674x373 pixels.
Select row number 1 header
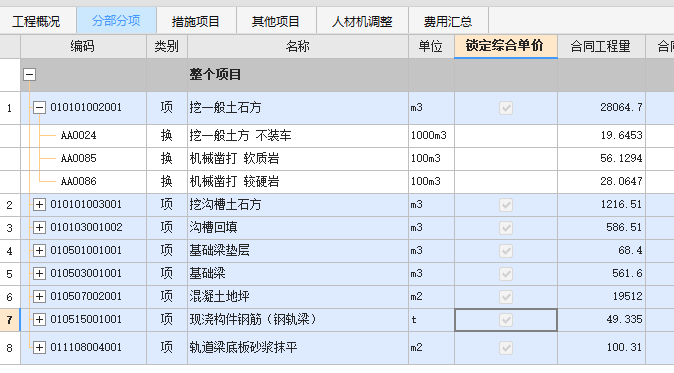click(10, 108)
